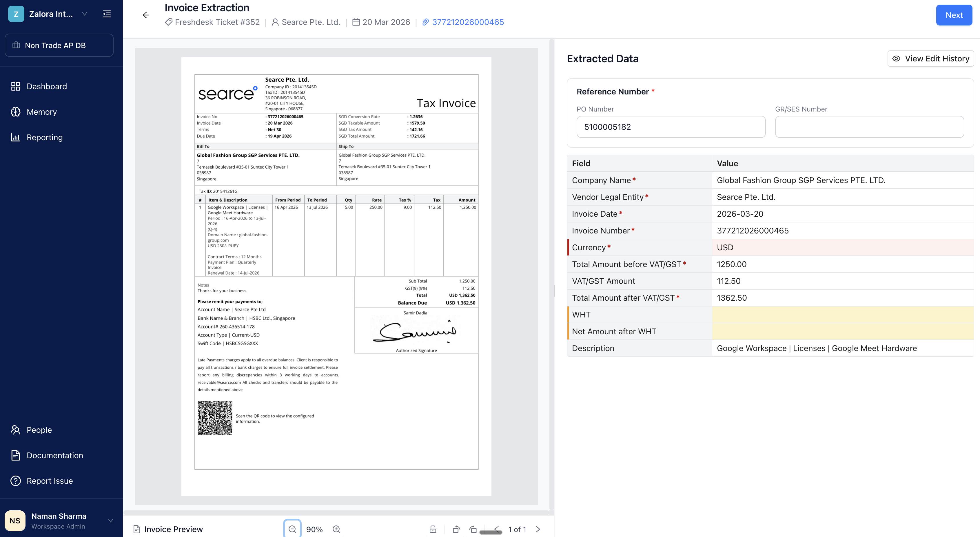Screen dimensions: 980x537
Task: Click the Invoice Preview document icon
Action: click(136, 529)
